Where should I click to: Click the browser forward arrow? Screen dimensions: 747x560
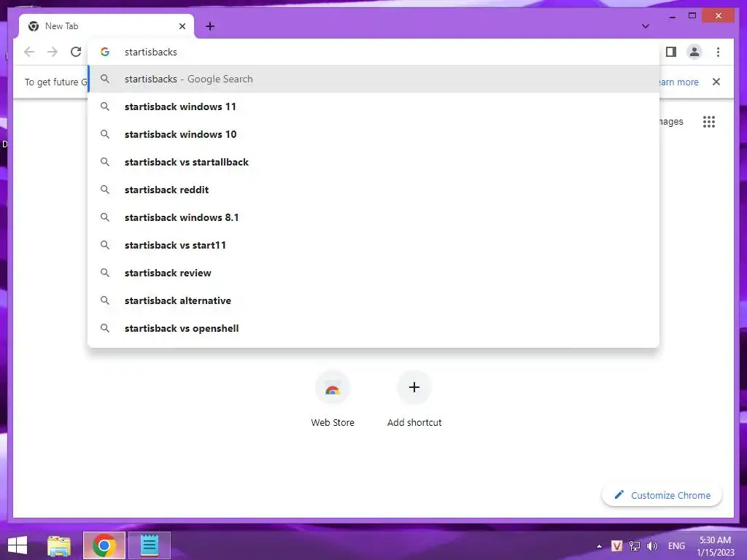click(53, 52)
